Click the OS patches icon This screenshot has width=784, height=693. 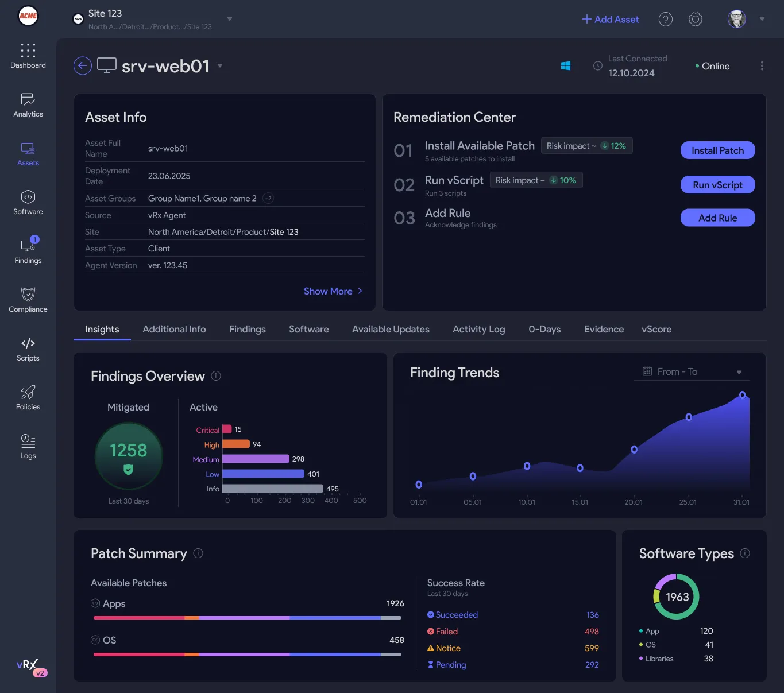point(95,640)
